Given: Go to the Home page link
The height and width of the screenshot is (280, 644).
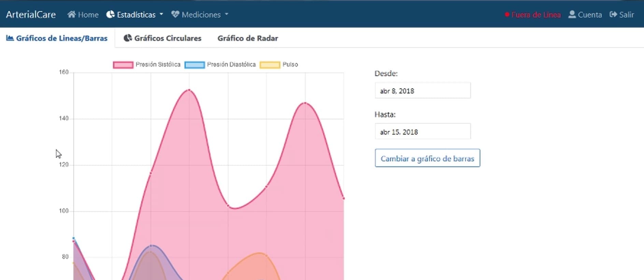Looking at the screenshot, I should point(83,14).
